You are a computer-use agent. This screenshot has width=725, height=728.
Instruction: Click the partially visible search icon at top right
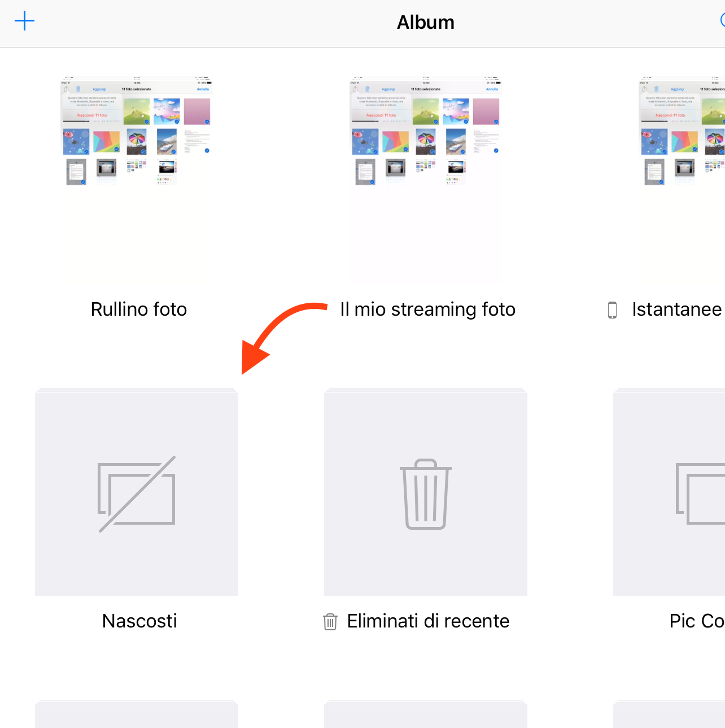722,21
